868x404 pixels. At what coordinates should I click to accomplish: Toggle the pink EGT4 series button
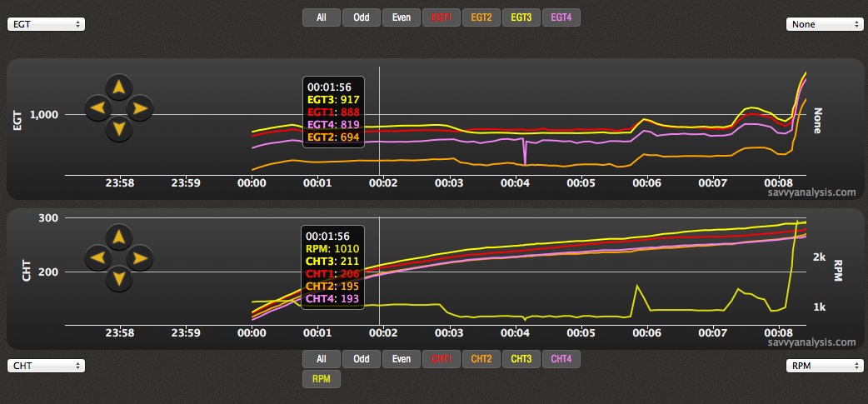coord(561,17)
